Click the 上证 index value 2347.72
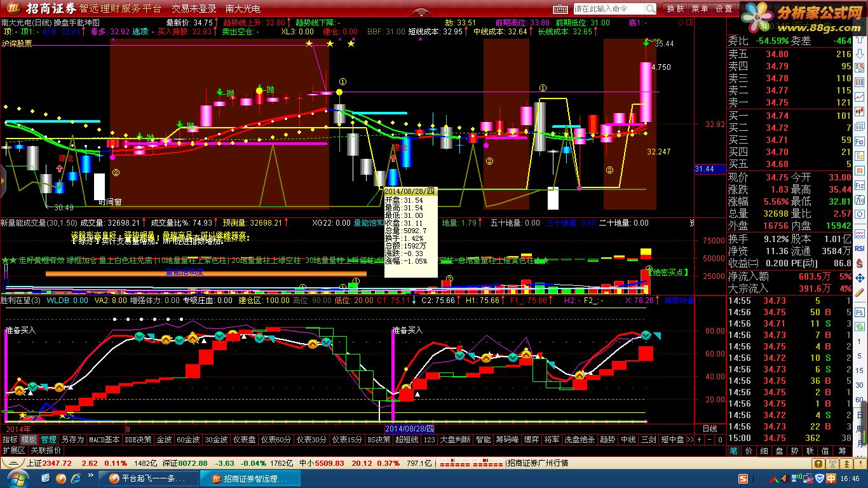 click(57, 463)
